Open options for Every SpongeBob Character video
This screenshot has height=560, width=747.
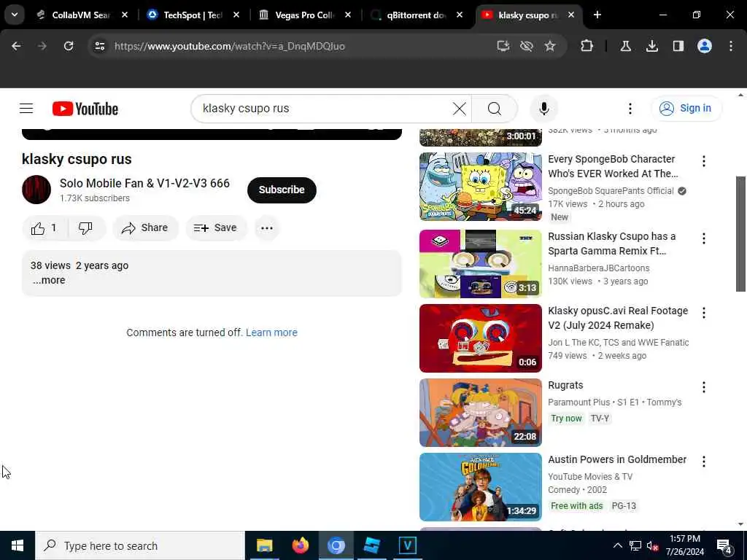tap(704, 161)
